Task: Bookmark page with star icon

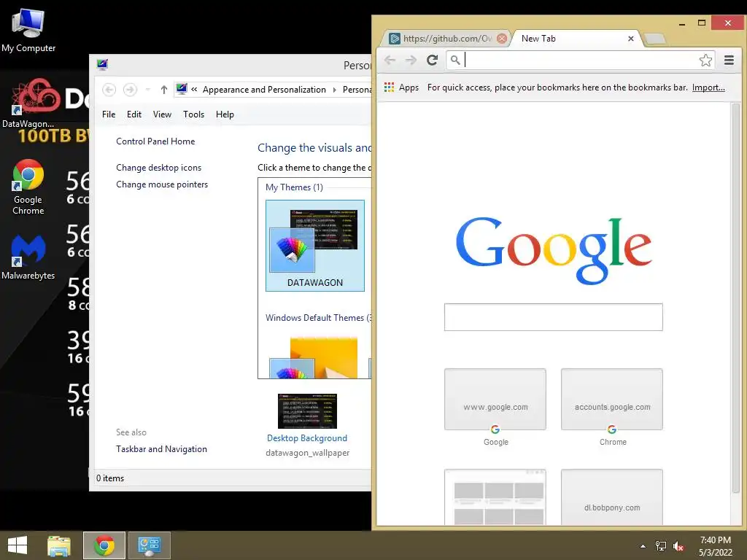Action: point(705,60)
